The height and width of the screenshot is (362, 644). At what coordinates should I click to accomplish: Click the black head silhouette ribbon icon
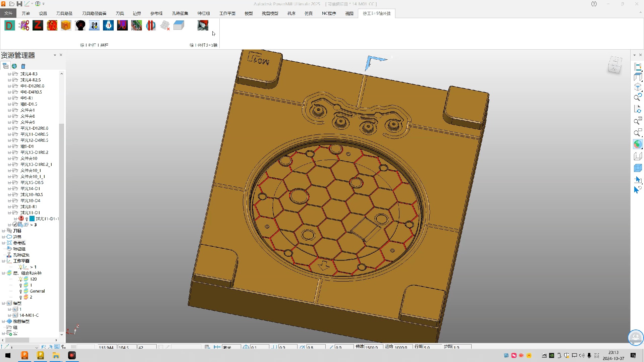pos(80,25)
